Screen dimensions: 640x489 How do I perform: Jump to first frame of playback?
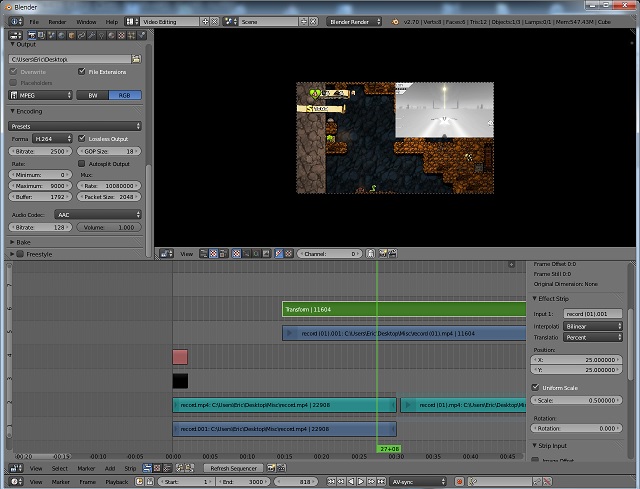[331, 482]
